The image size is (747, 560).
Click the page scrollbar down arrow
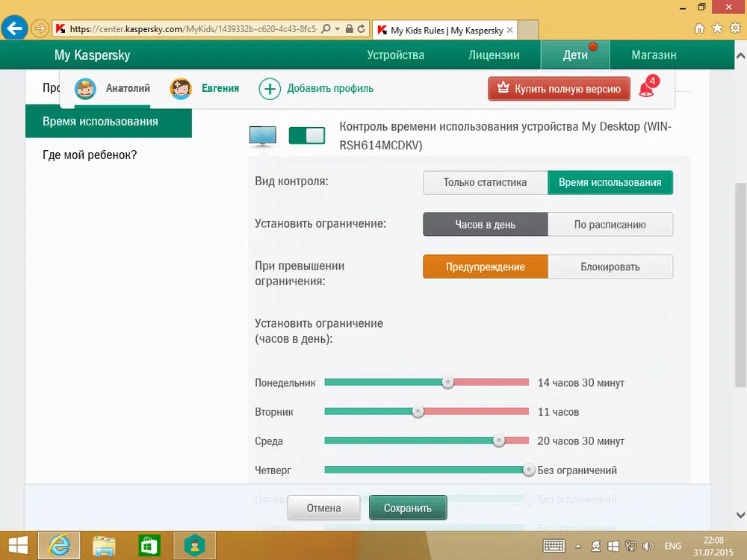(740, 514)
